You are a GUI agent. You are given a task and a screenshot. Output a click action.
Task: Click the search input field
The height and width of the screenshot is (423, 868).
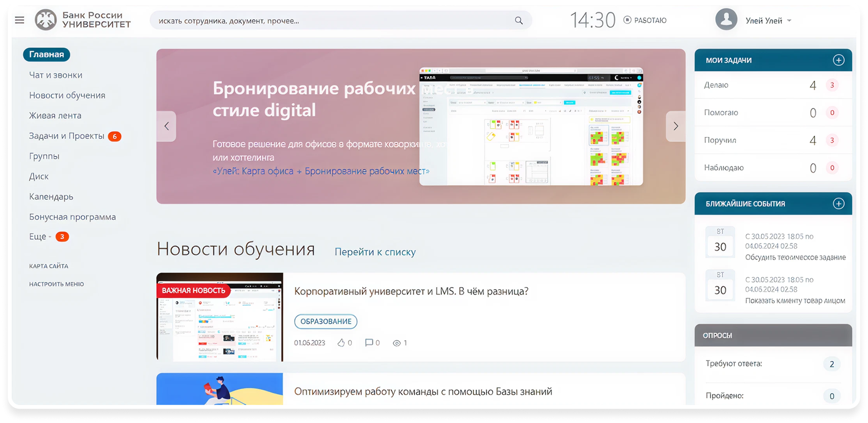[340, 21]
